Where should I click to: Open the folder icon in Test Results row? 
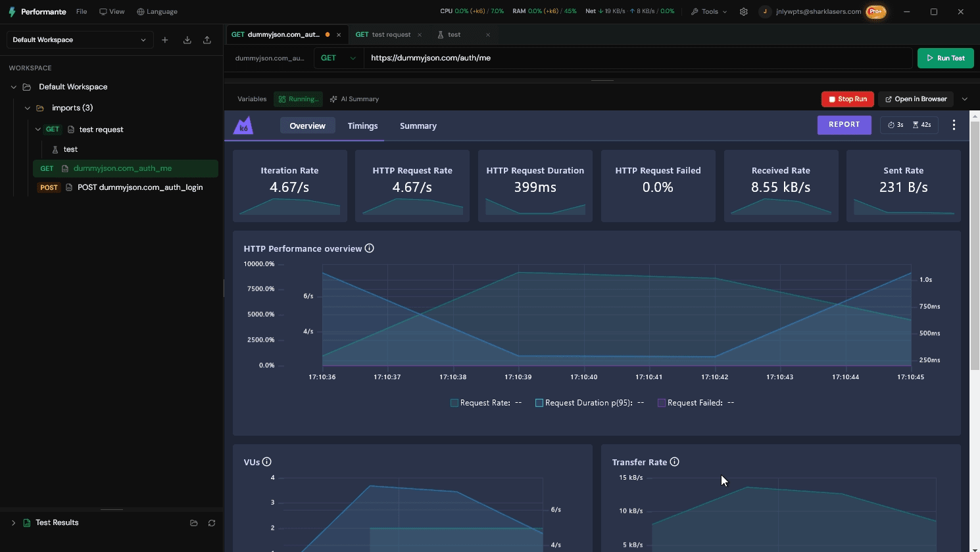194,523
